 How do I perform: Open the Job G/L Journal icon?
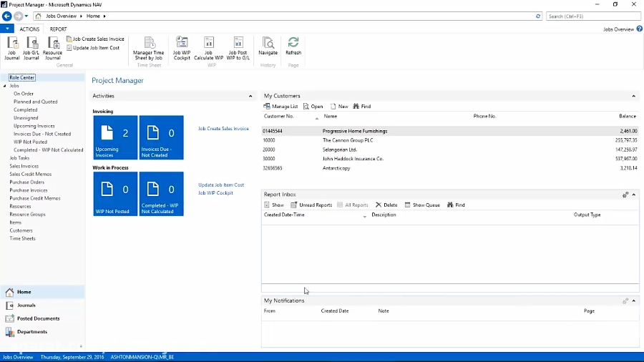point(31,49)
